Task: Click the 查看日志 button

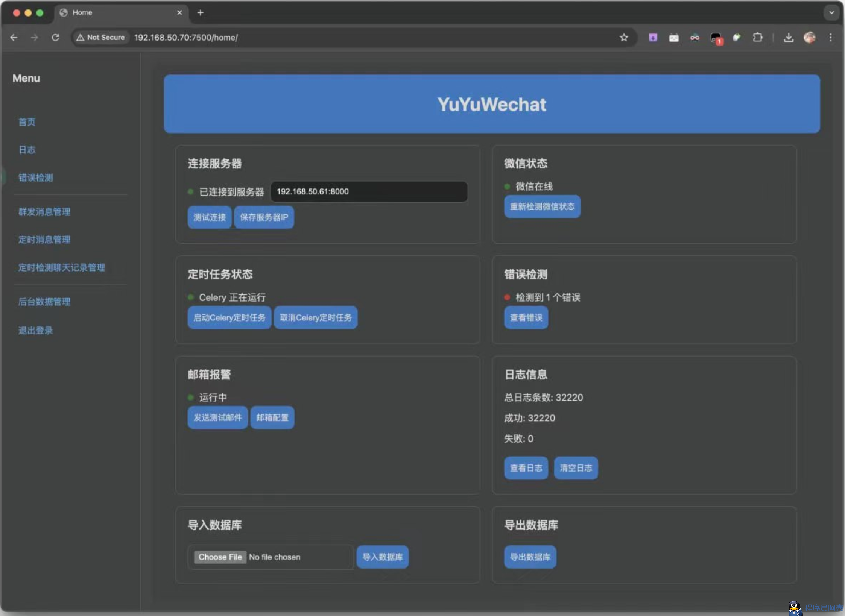Action: pos(526,468)
